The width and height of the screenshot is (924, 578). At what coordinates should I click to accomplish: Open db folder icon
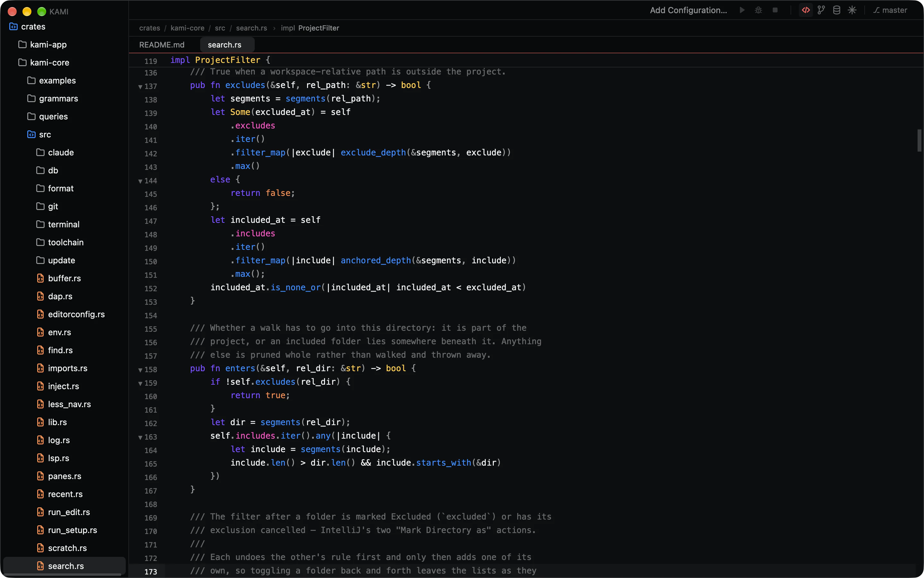pyautogui.click(x=40, y=171)
